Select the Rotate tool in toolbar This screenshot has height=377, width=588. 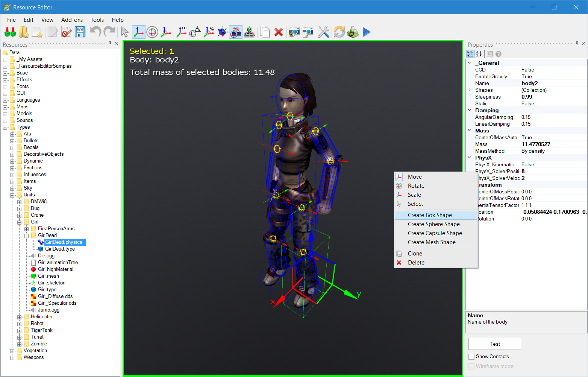point(152,32)
